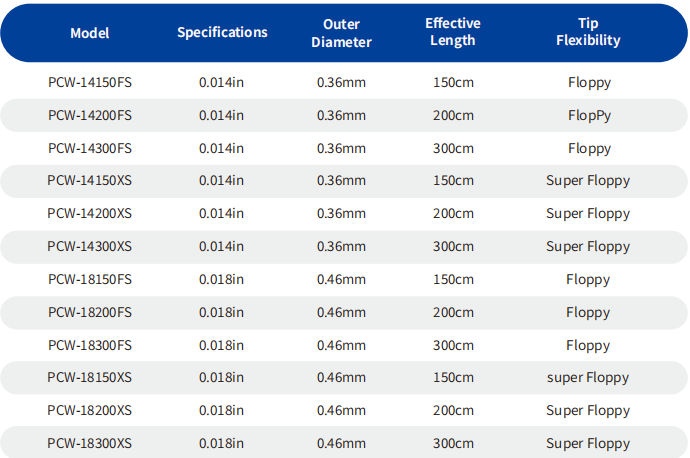
Task: Select the PCW-14300XS row label
Action: (90, 246)
